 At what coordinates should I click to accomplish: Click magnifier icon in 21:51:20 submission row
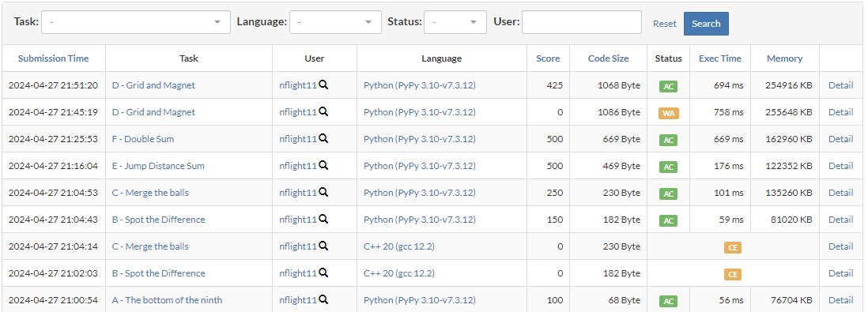(323, 85)
